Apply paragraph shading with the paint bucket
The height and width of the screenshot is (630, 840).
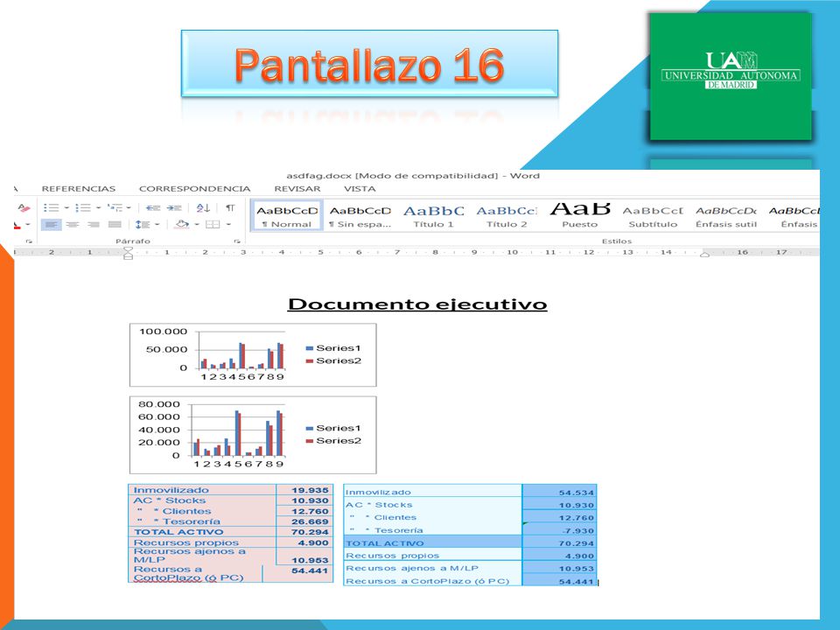click(x=183, y=224)
